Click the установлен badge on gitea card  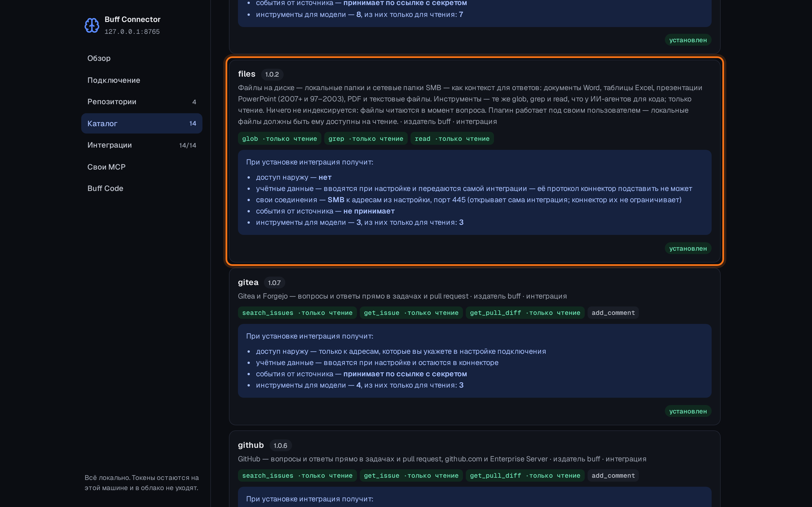(688, 412)
